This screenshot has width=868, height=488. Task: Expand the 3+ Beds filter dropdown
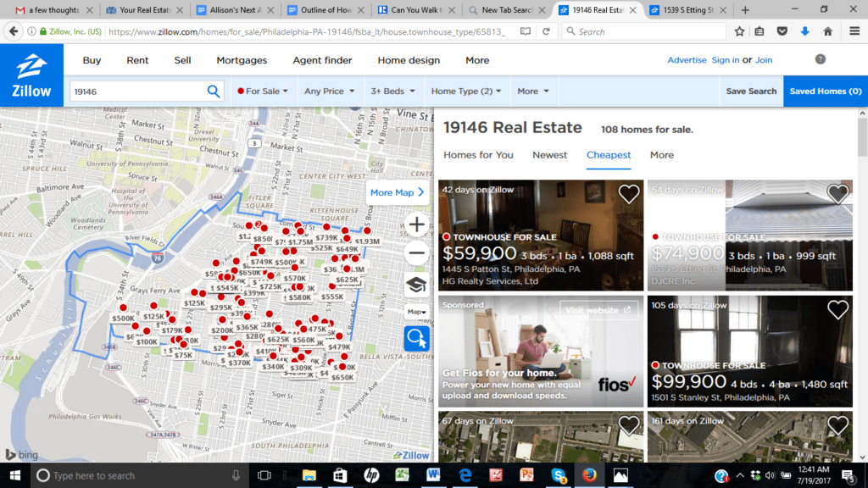pyautogui.click(x=392, y=91)
